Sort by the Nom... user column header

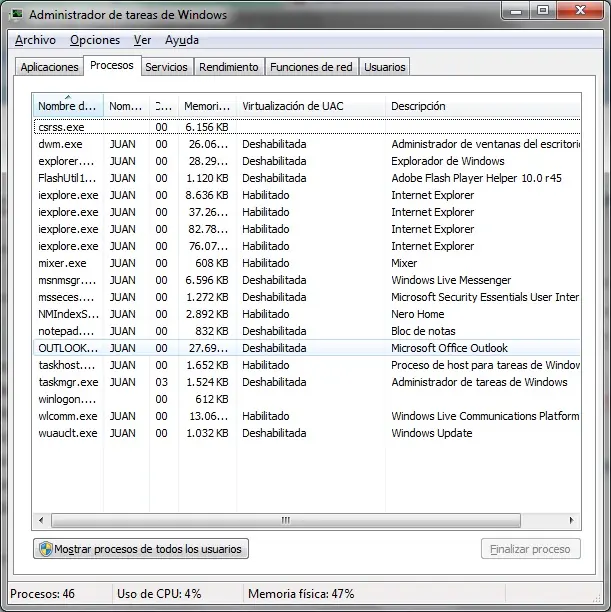(x=126, y=105)
